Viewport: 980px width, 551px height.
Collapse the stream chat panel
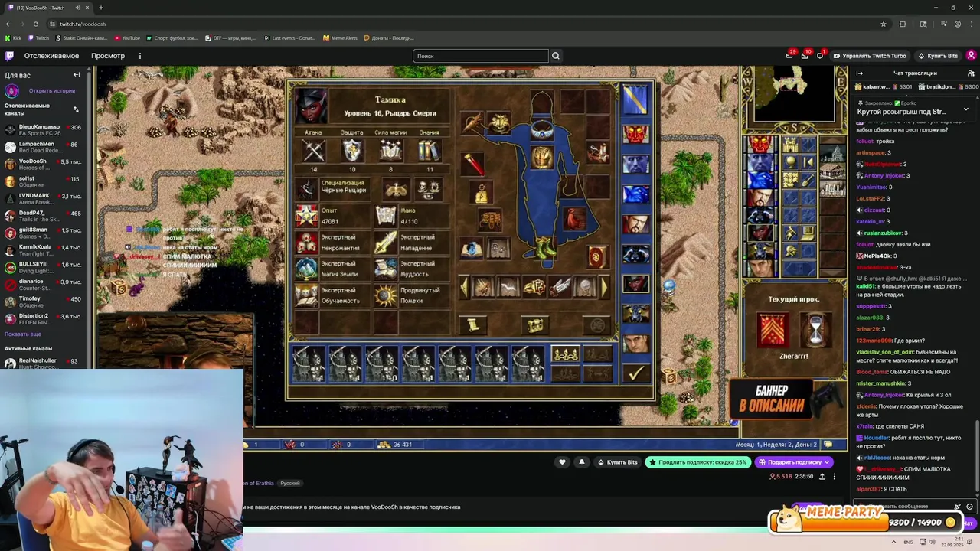pos(859,73)
